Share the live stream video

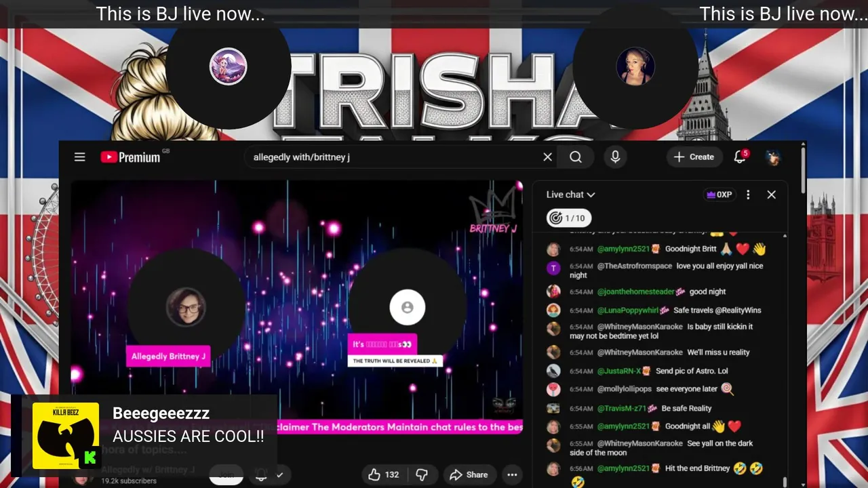click(x=469, y=474)
